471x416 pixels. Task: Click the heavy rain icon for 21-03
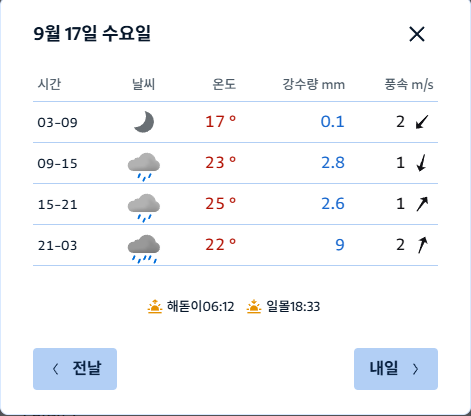click(144, 249)
